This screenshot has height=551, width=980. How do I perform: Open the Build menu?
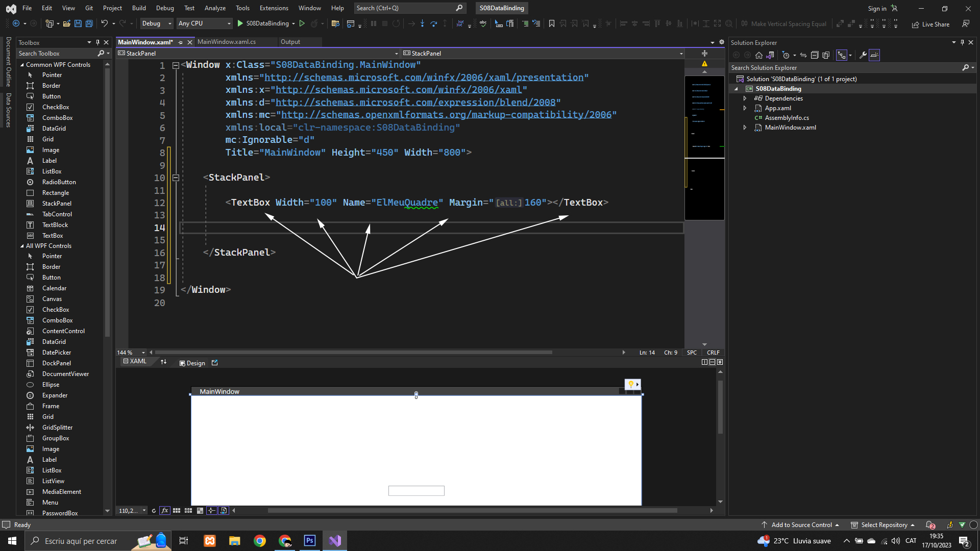click(139, 8)
